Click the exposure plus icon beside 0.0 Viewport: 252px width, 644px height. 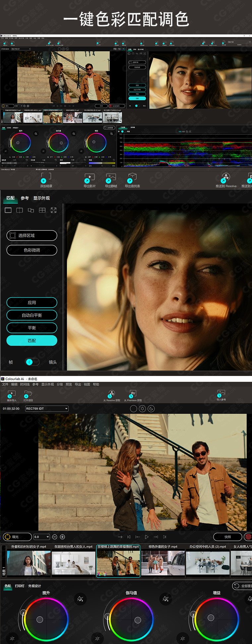click(62, 537)
